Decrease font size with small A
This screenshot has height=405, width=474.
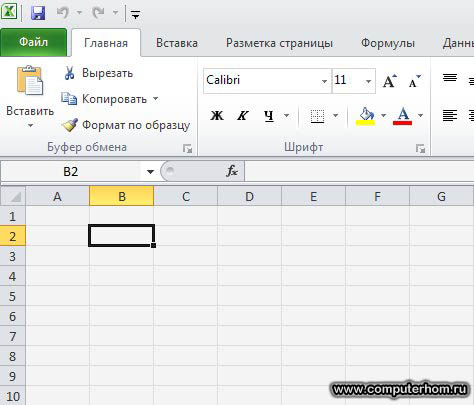pyautogui.click(x=414, y=81)
